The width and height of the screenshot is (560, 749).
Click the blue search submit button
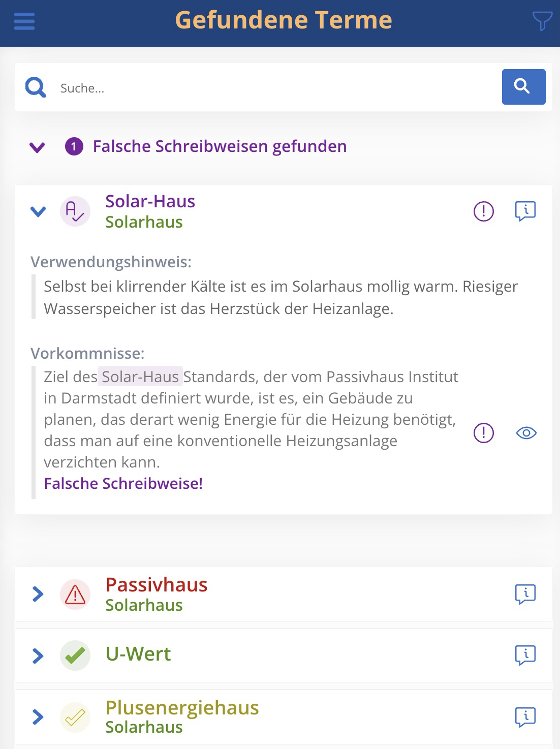tap(523, 87)
